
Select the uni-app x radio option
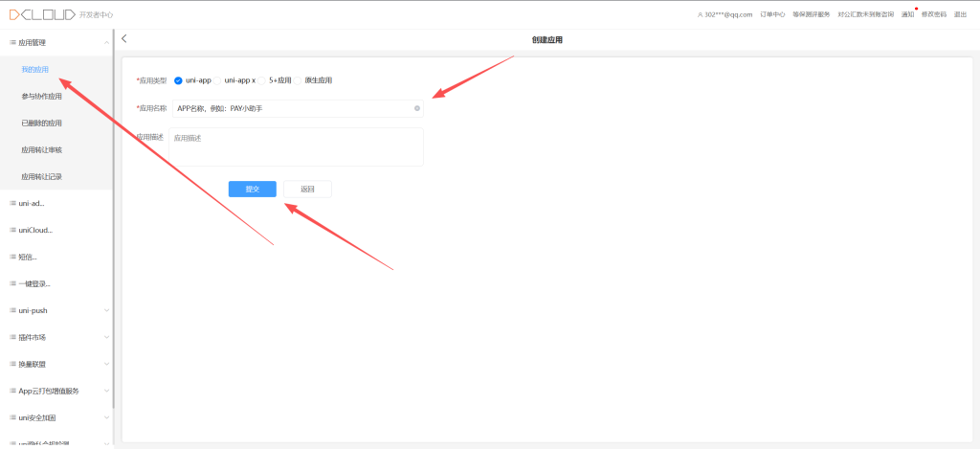tap(217, 80)
